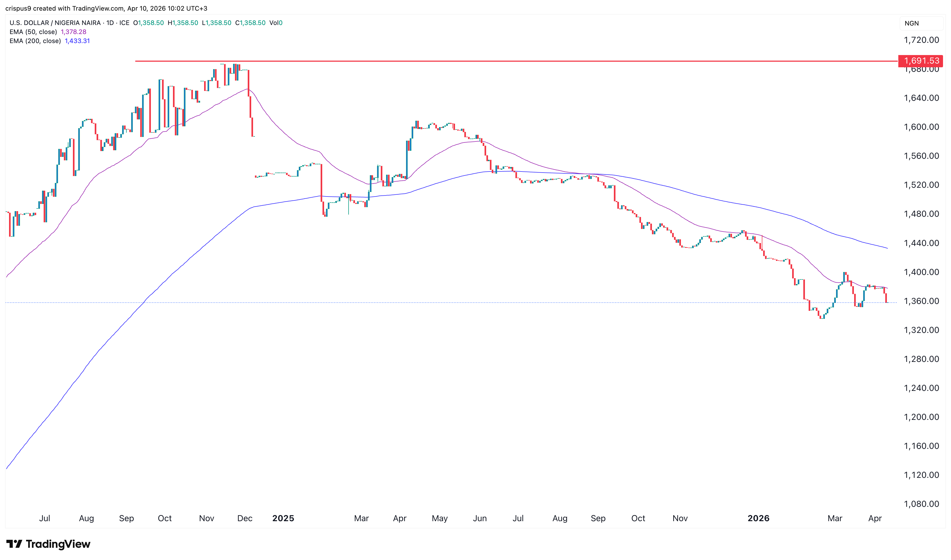This screenshot has width=951, height=560.
Task: Click the Jul label at far left of time axis
Action: (44, 518)
